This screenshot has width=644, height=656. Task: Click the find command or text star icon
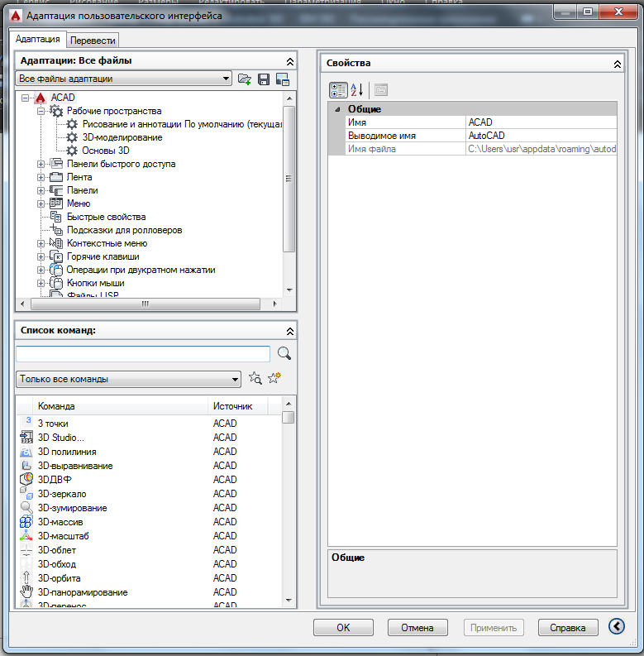coord(255,378)
